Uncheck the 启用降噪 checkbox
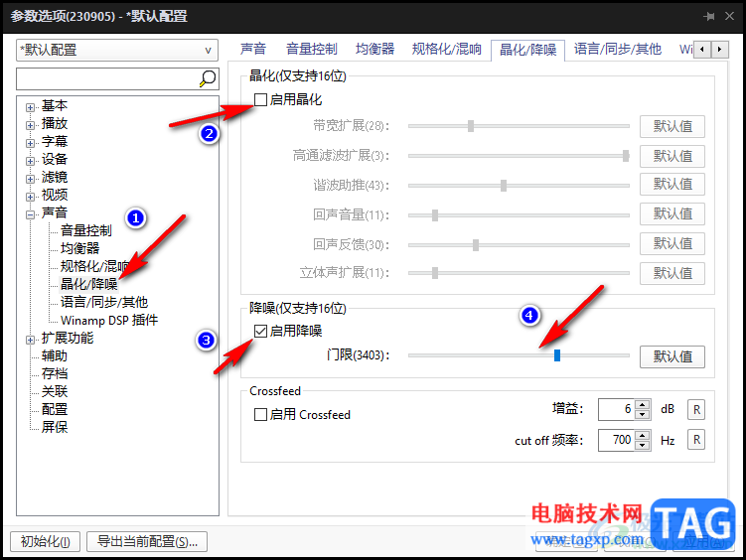The image size is (746, 560). pos(260,331)
